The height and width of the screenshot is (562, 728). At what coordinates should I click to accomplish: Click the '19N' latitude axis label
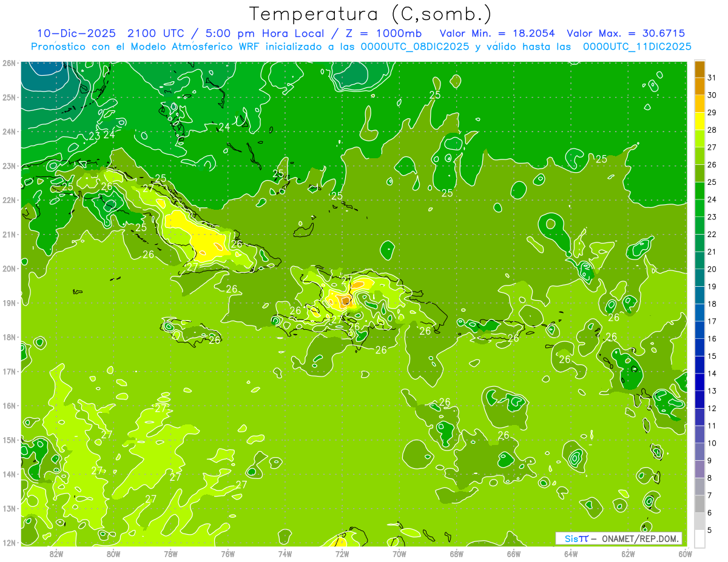[8, 303]
